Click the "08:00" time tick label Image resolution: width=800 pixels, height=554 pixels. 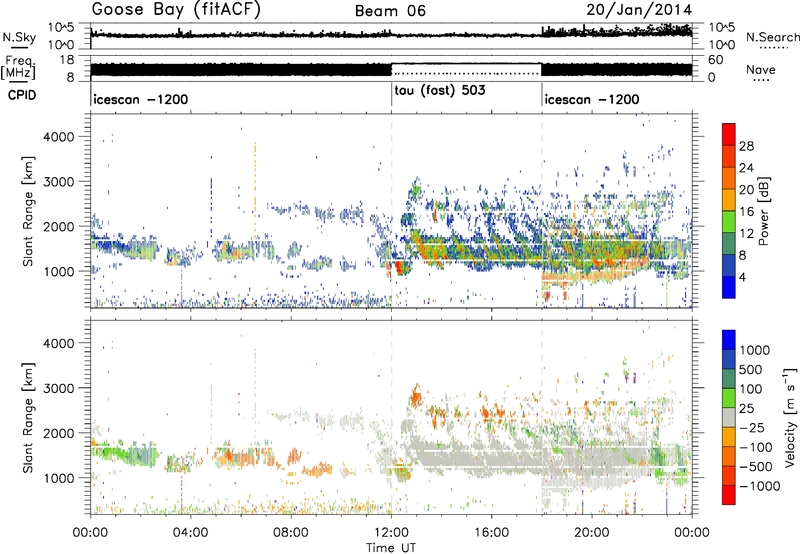[x=290, y=533]
